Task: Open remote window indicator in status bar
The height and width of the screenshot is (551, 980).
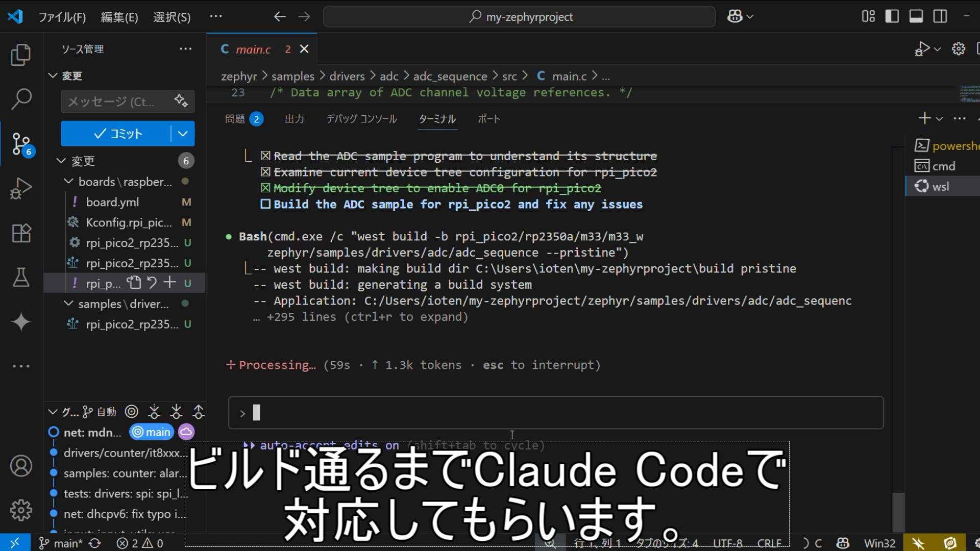Action: (x=15, y=543)
